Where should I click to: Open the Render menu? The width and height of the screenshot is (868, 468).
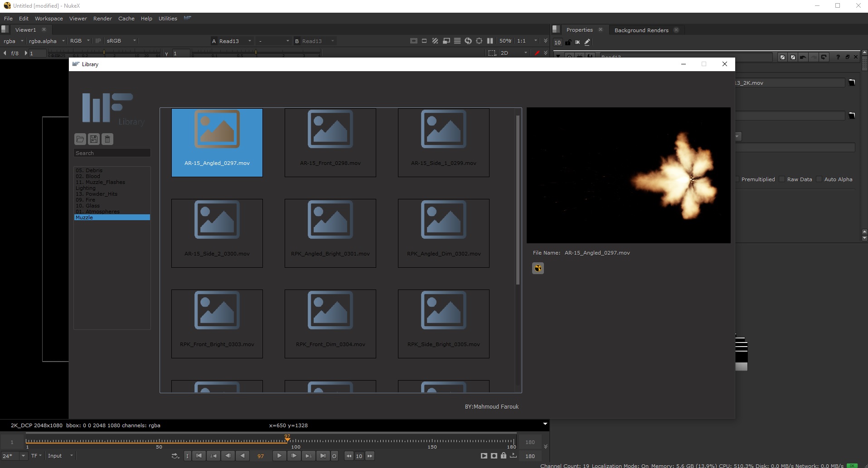tap(102, 19)
